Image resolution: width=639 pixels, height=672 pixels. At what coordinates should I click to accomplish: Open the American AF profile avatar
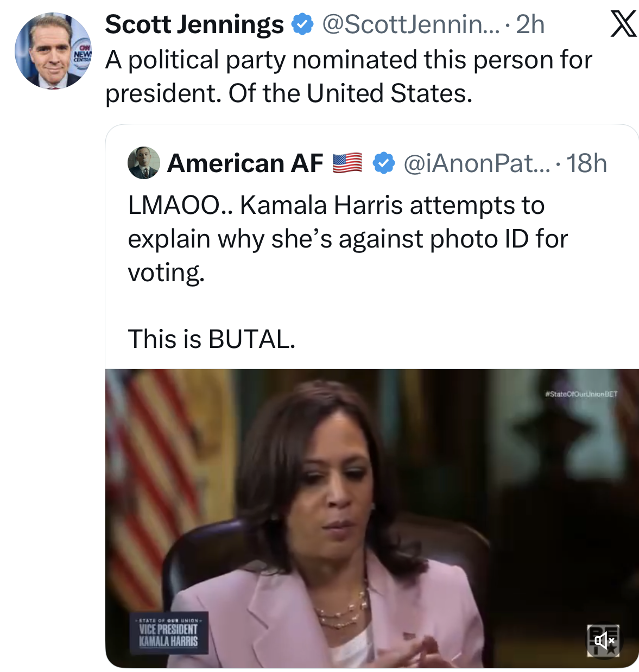click(x=143, y=163)
